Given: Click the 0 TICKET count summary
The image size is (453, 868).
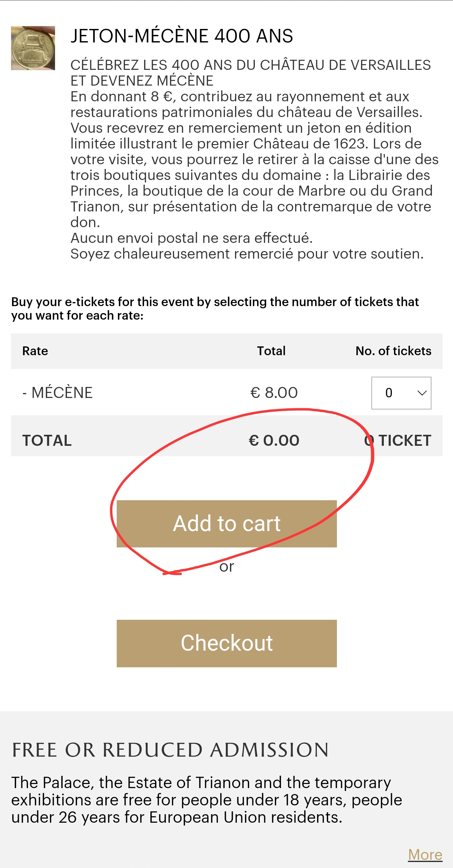Looking at the screenshot, I should [x=398, y=440].
